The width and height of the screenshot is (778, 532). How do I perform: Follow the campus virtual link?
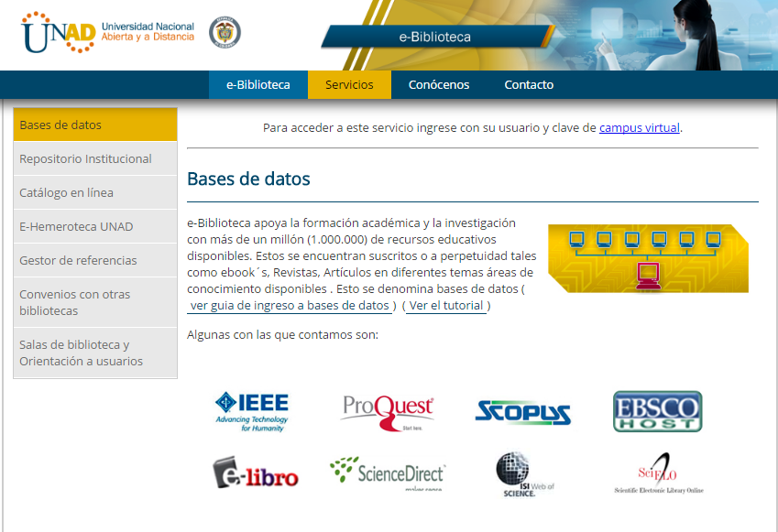click(x=639, y=128)
